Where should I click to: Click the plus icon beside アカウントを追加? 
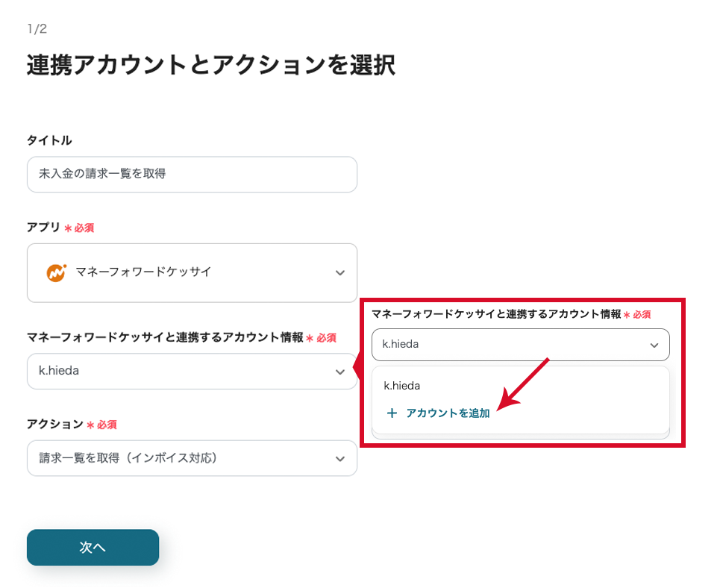(392, 413)
